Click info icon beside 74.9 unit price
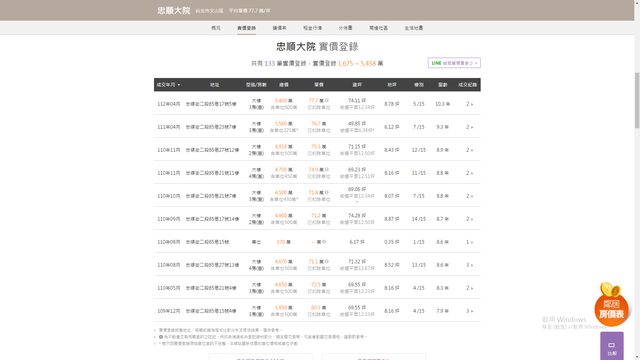Image resolution: width=640 pixels, height=360 pixels. click(327, 169)
